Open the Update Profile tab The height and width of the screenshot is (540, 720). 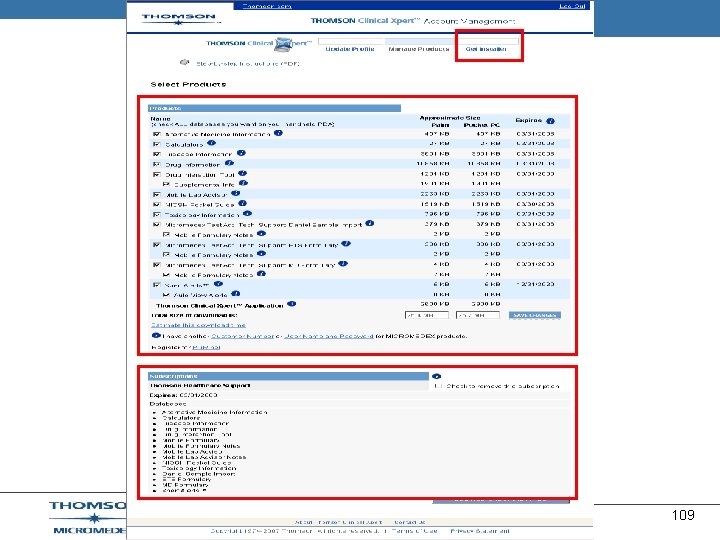coord(350,49)
